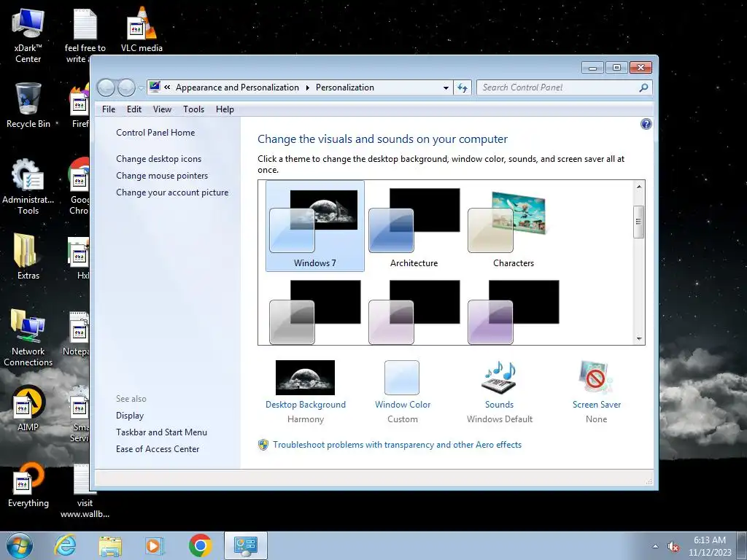The height and width of the screenshot is (560, 747).
Task: Select Network Connections desktop icon
Action: point(28,338)
